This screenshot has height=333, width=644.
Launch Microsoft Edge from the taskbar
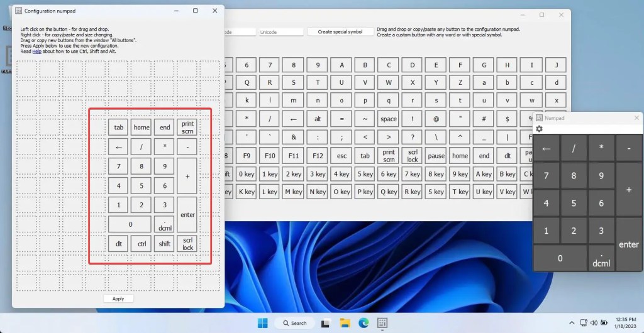tap(363, 323)
